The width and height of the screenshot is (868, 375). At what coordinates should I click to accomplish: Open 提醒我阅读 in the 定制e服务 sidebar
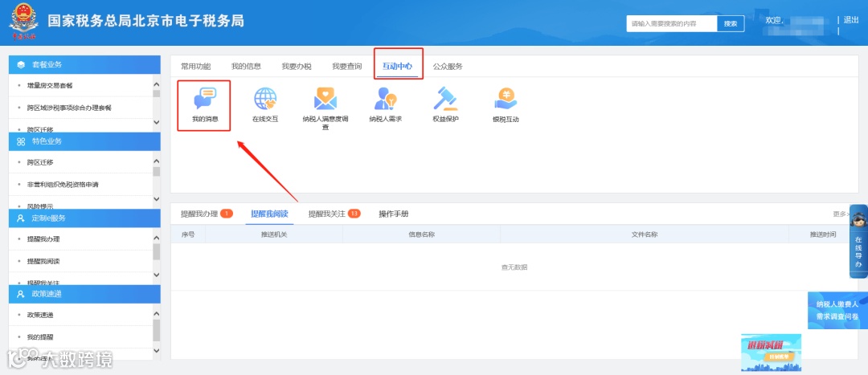click(x=43, y=260)
